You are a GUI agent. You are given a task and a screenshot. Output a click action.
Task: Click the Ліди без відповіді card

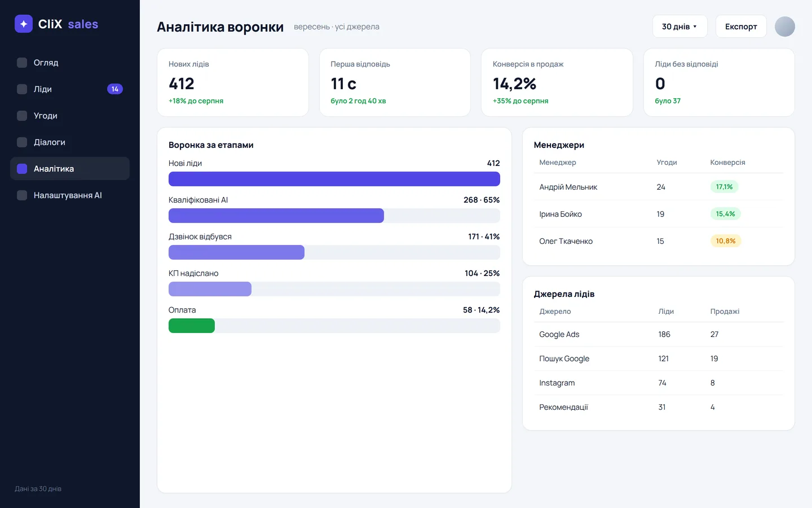click(x=719, y=82)
